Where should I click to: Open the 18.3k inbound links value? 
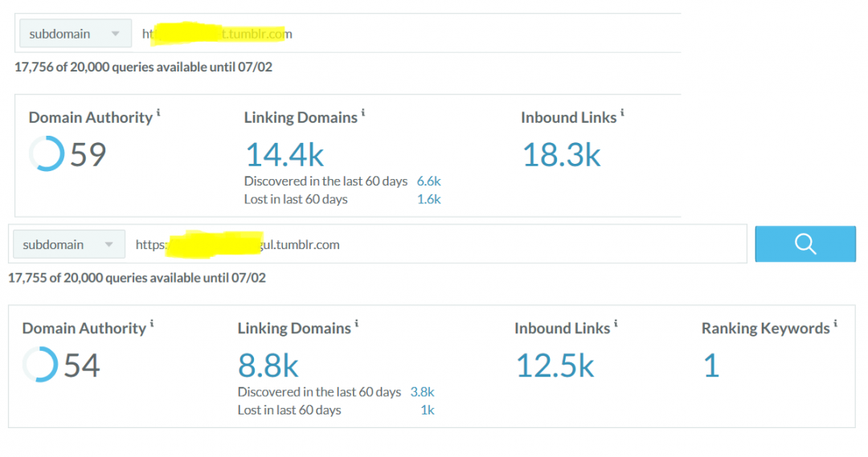561,154
